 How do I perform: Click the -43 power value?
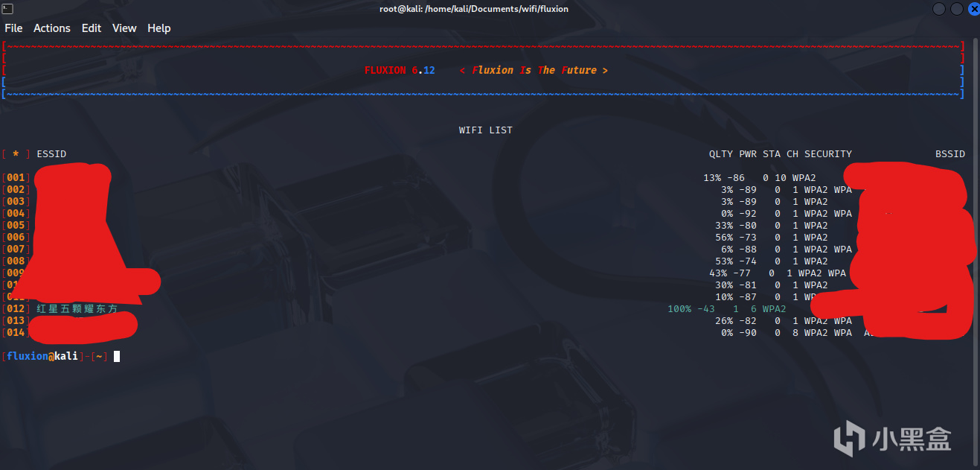[x=706, y=309]
